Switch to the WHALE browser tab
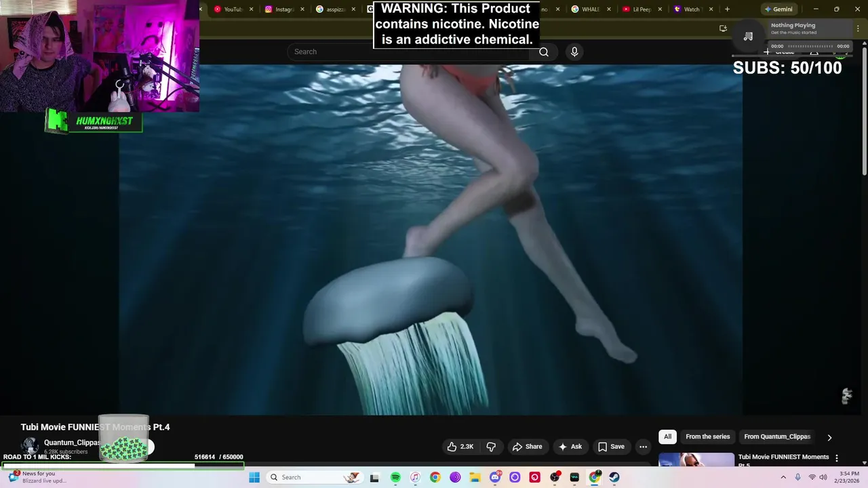 [x=590, y=9]
